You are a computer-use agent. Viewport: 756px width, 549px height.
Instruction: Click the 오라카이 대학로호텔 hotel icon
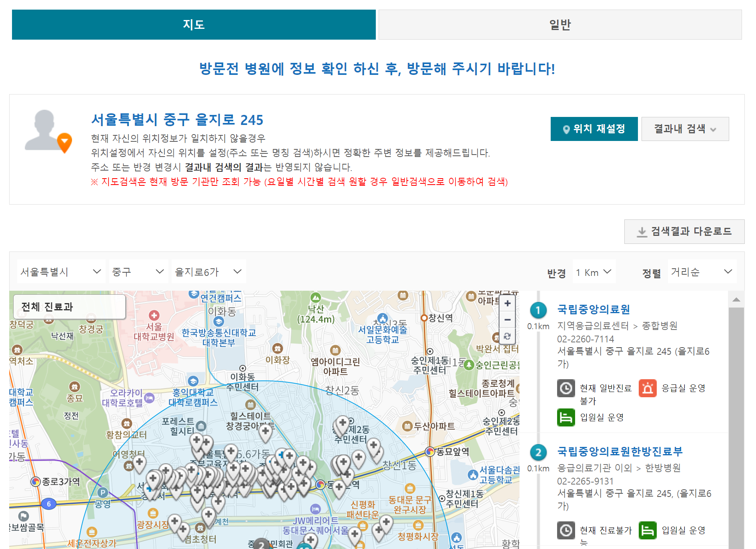coord(149,398)
